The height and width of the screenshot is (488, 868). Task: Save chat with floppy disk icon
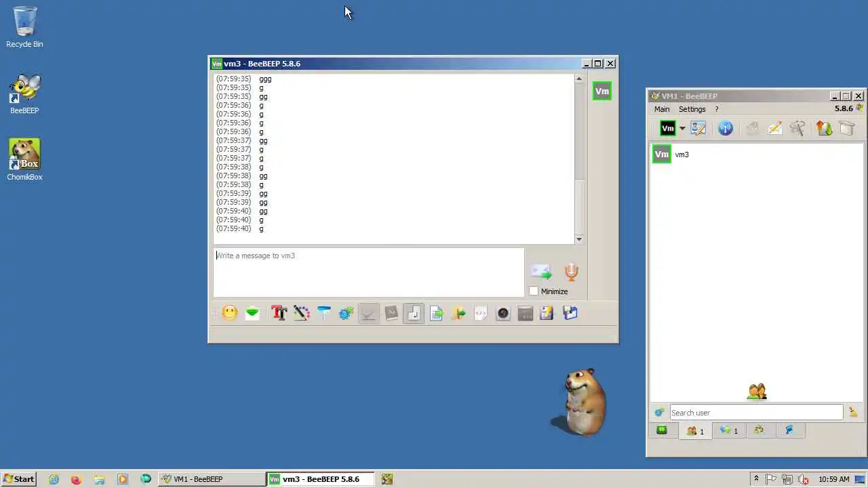click(x=570, y=313)
